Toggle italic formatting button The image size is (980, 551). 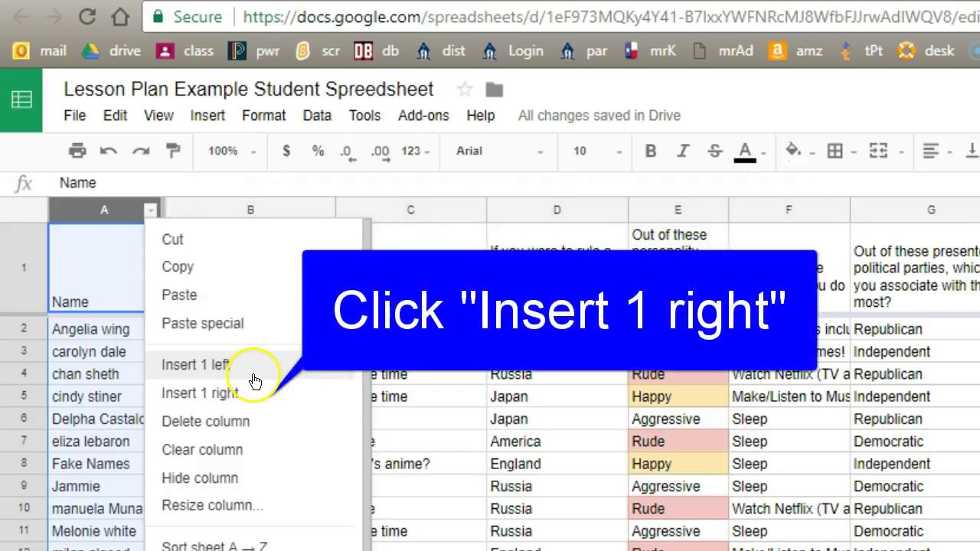point(682,151)
